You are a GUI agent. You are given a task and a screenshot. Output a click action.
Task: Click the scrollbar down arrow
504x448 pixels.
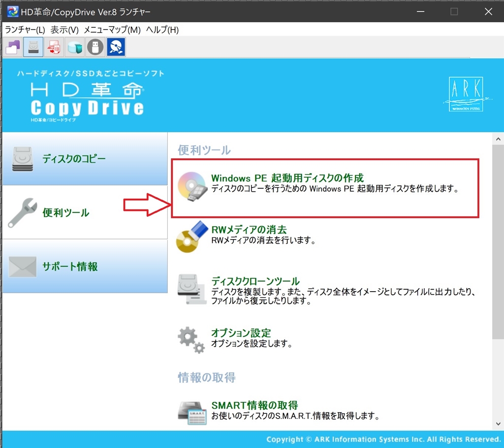498,424
